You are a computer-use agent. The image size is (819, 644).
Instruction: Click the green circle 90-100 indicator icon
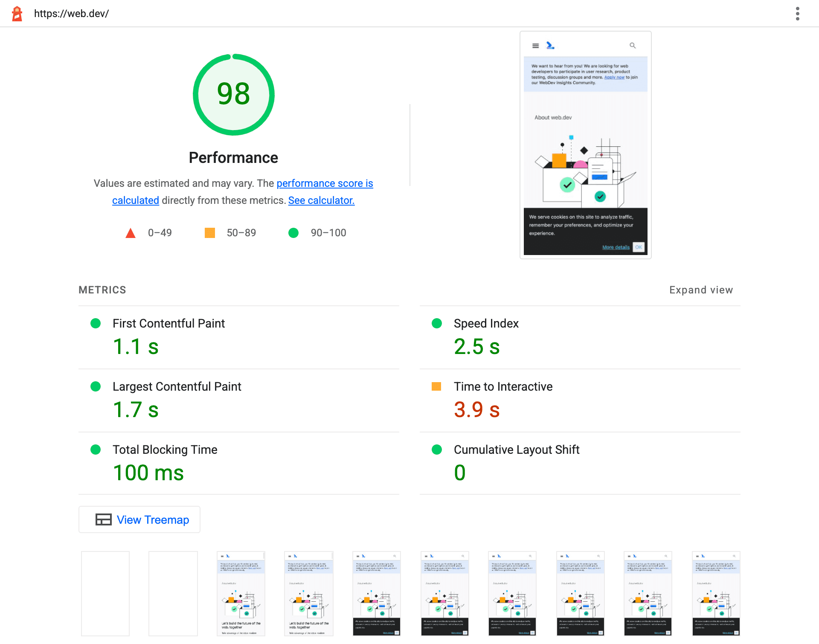tap(295, 232)
